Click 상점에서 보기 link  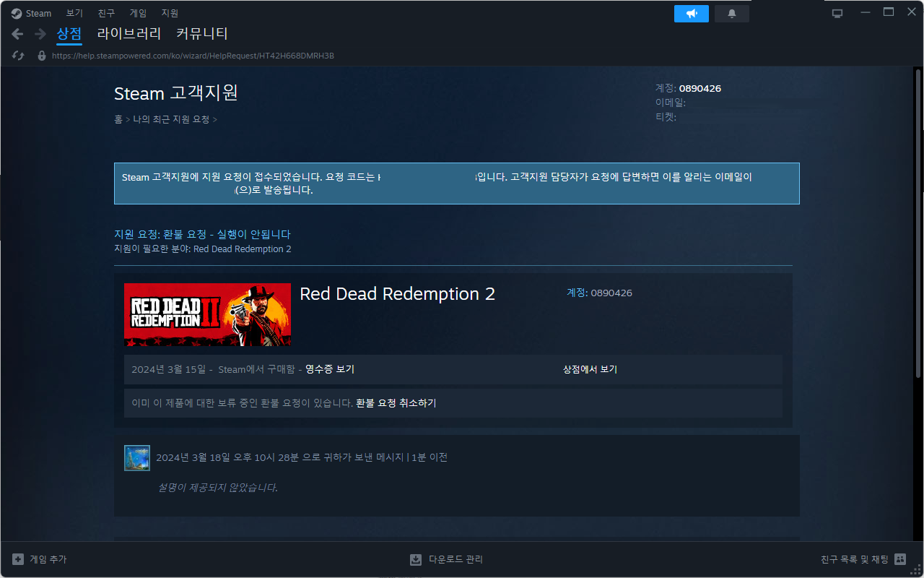tap(590, 369)
